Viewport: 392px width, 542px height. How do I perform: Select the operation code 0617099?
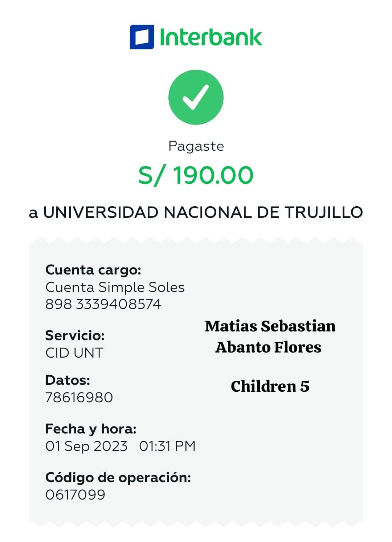75,494
